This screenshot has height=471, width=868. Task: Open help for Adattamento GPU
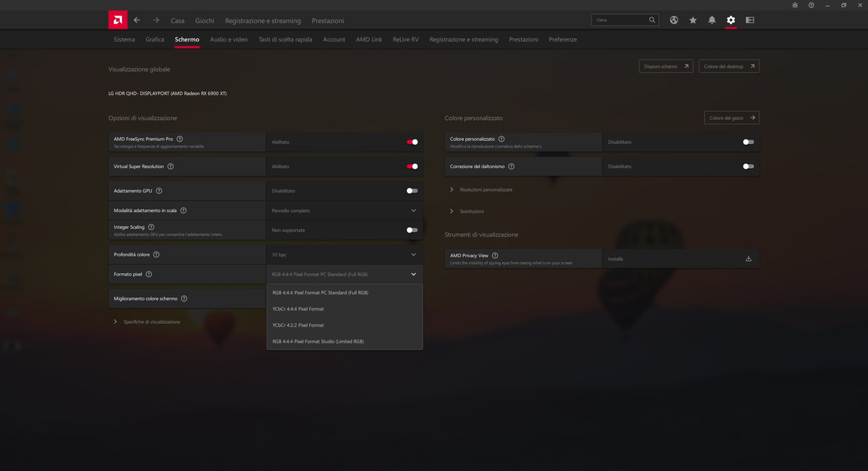click(x=159, y=191)
